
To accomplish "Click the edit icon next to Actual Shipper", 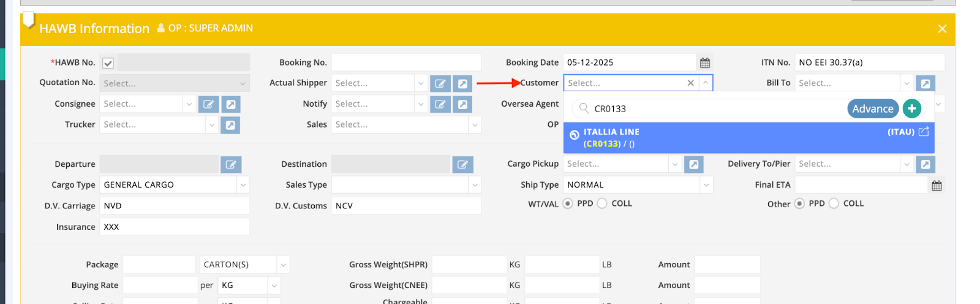I will click(x=440, y=83).
